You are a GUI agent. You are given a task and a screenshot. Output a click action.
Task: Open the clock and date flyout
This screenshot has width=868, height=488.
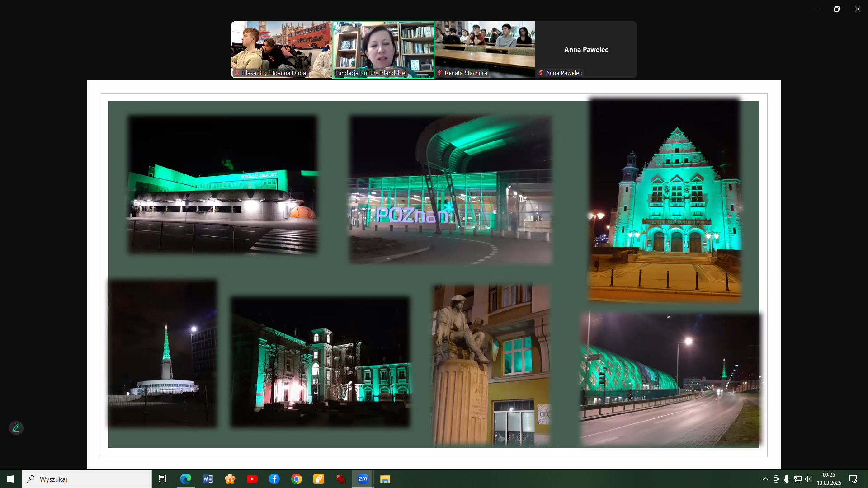pos(829,479)
